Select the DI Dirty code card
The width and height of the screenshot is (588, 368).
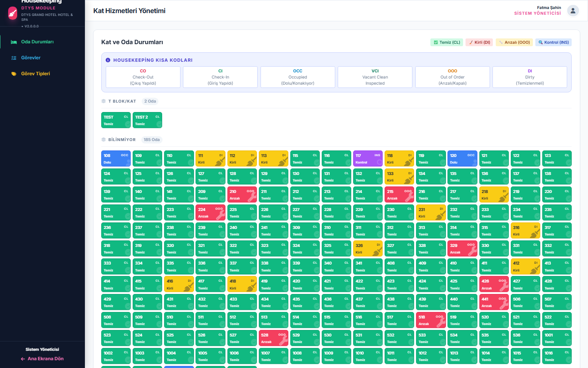point(530,77)
